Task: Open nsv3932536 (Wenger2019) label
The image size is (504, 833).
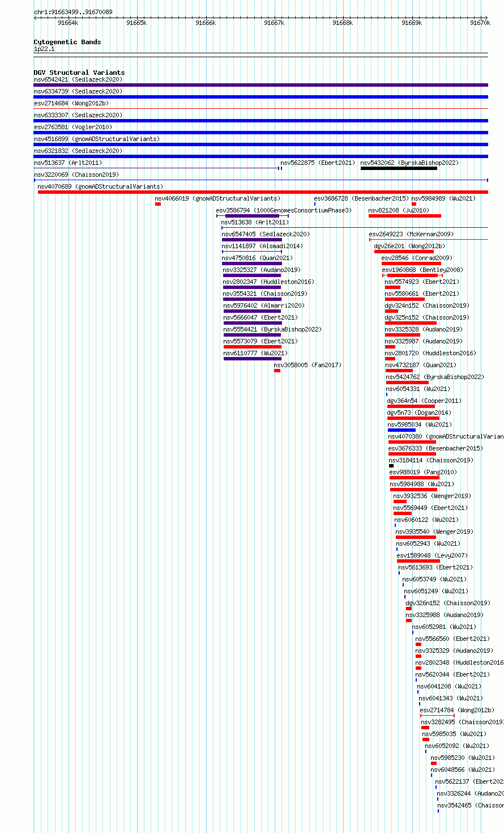Action: 432,496
